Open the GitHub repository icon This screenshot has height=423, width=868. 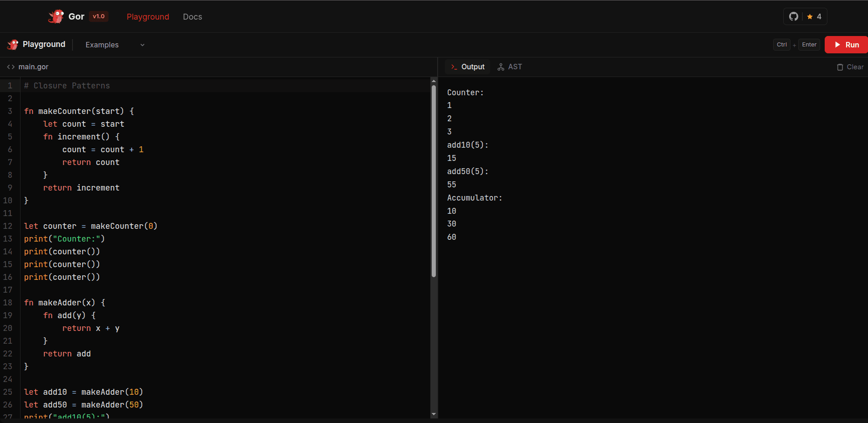point(794,16)
